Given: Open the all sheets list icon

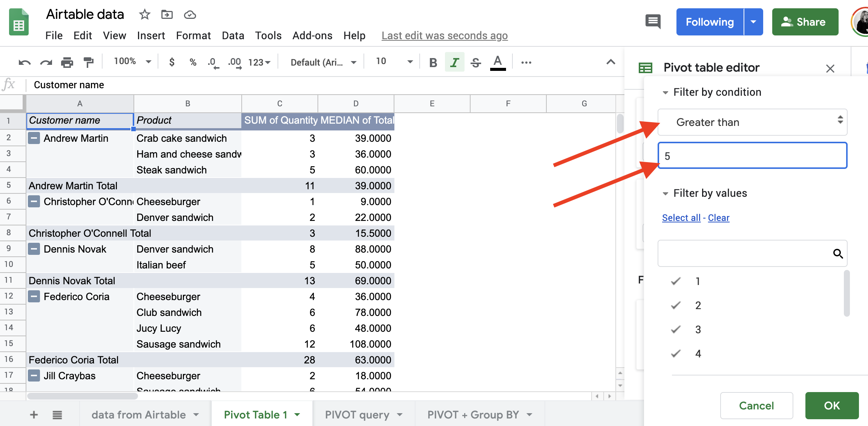Looking at the screenshot, I should [x=57, y=415].
